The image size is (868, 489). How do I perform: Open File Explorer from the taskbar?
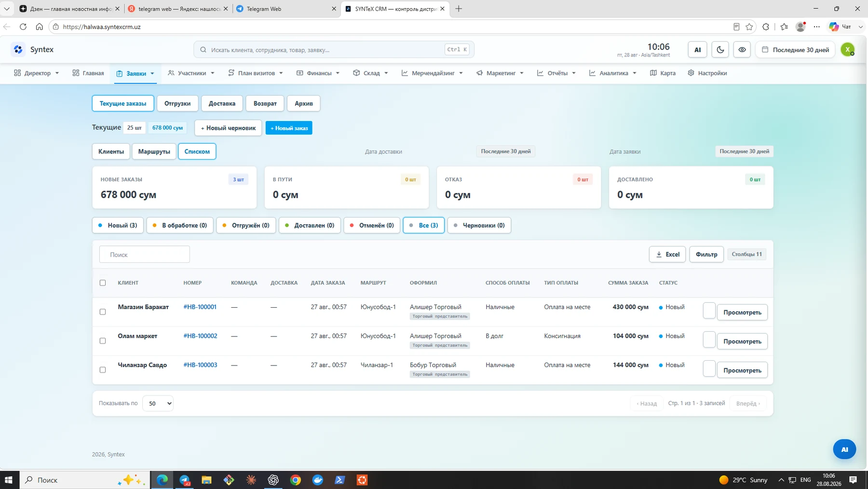pos(206,480)
